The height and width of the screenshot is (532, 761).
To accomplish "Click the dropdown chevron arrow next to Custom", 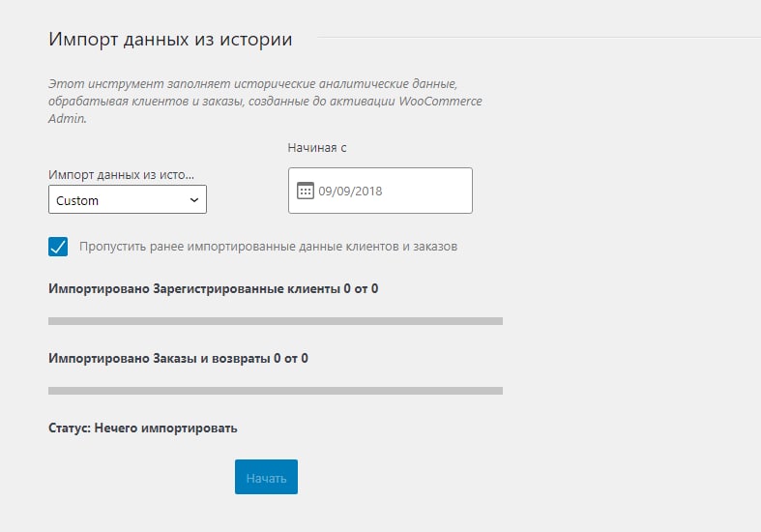I will coord(194,200).
